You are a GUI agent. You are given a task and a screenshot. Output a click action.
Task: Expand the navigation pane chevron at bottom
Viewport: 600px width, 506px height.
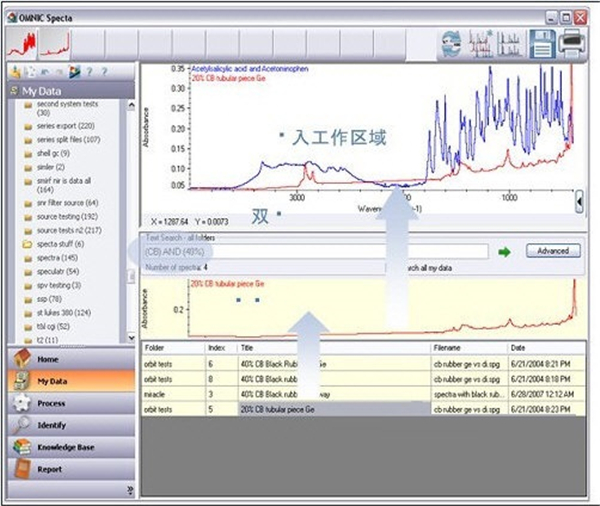[129, 488]
